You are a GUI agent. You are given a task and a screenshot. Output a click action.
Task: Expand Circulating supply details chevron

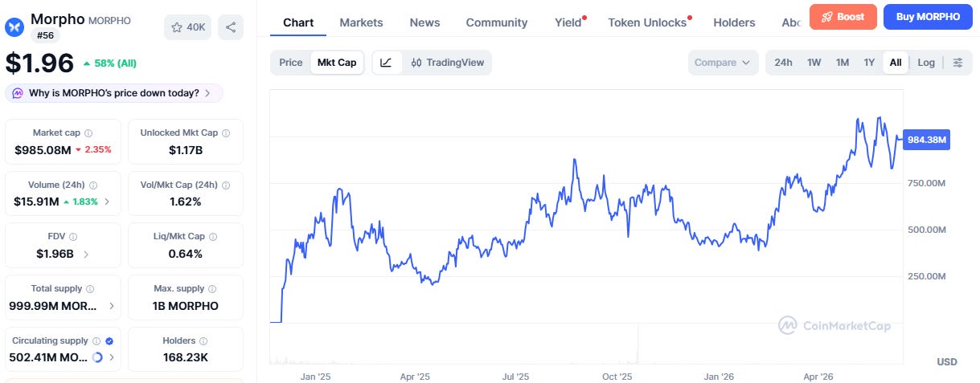111,357
